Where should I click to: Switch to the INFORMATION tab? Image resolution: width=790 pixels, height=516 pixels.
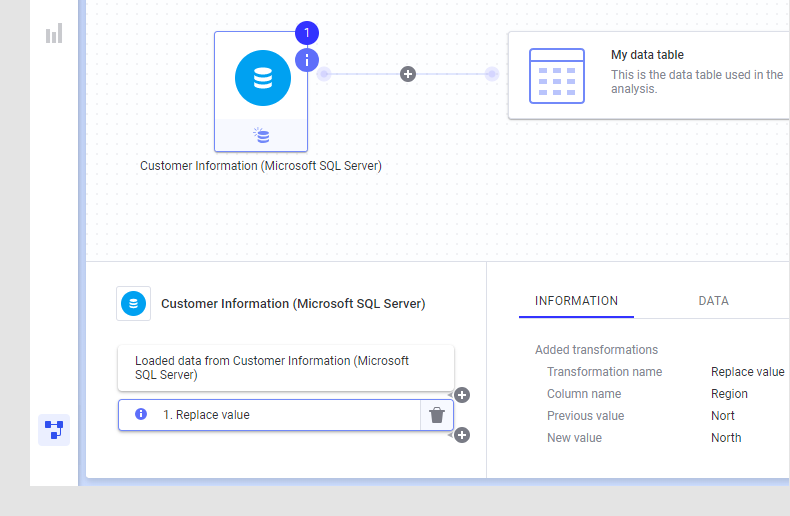click(x=576, y=301)
